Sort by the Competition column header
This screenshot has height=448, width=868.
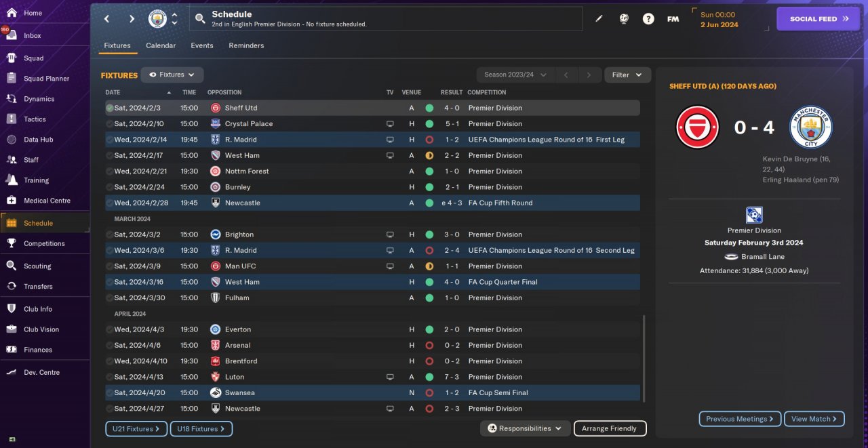tap(487, 92)
